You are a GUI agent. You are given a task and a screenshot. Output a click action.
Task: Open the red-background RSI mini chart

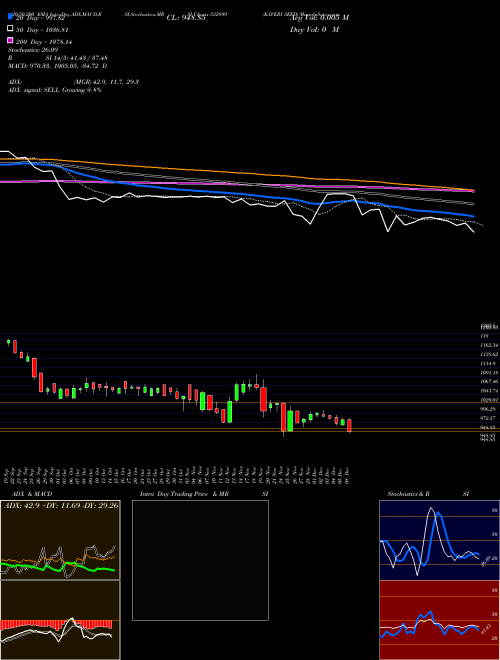pyautogui.click(x=439, y=620)
